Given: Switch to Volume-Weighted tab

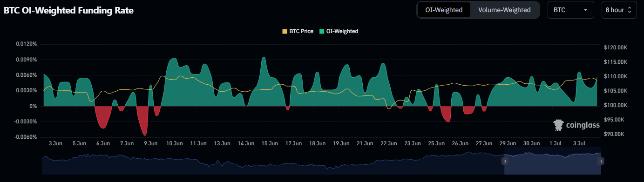Looking at the screenshot, I should coord(504,10).
